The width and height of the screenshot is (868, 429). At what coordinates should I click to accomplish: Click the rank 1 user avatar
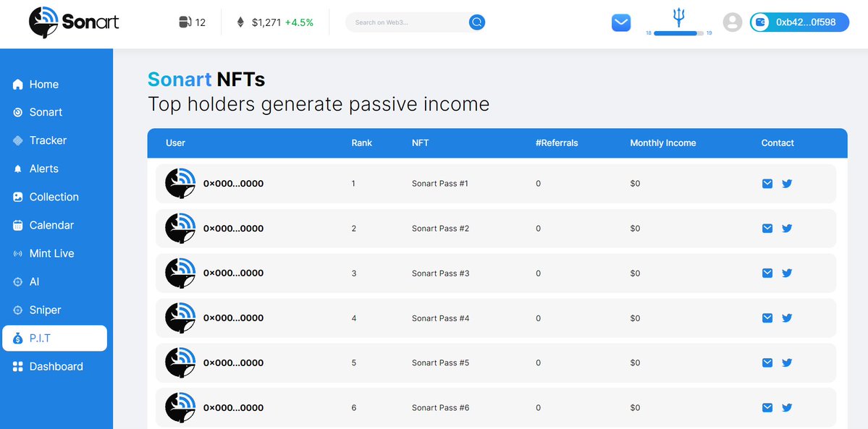(180, 183)
